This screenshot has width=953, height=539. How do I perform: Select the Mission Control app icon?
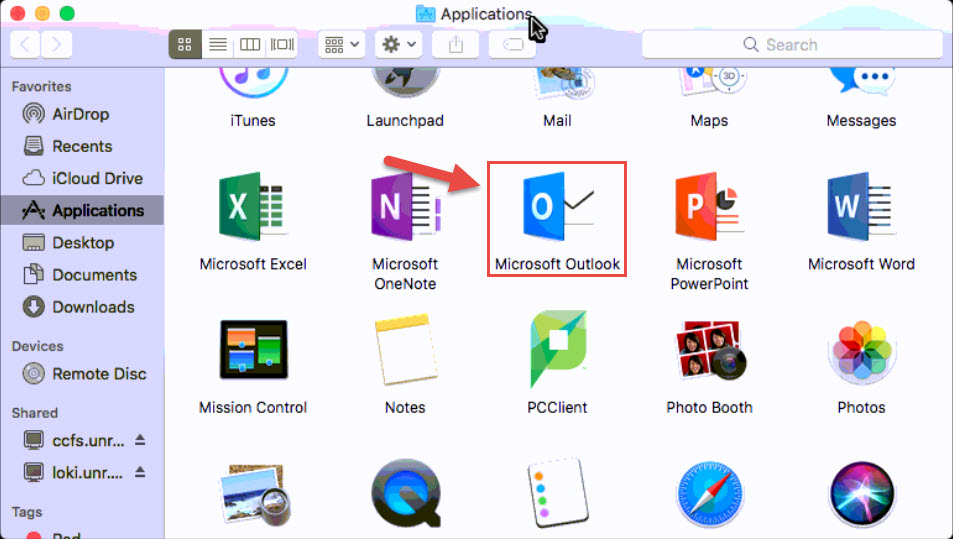(253, 349)
